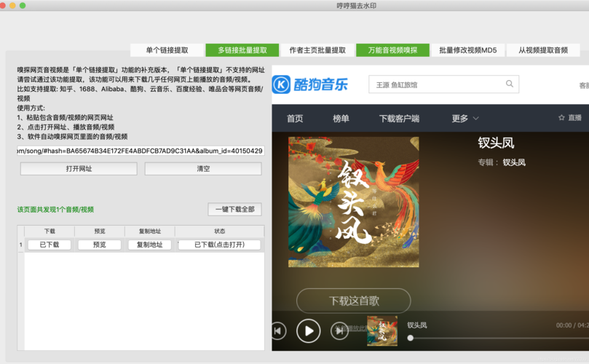
Task: Expand the 更多 dropdown arrow
Action: click(475, 119)
